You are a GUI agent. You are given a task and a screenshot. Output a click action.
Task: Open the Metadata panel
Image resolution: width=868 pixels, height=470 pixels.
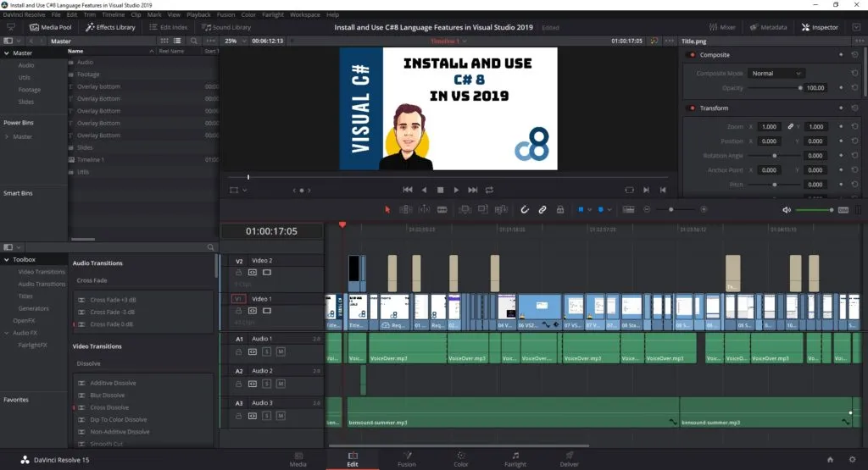(768, 27)
